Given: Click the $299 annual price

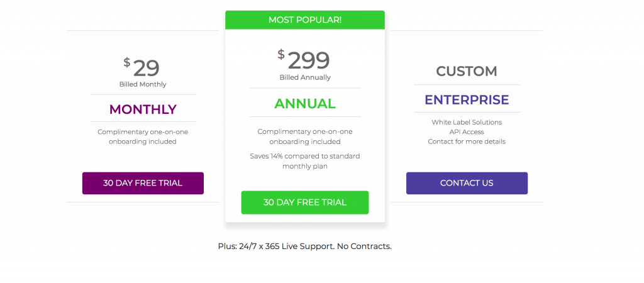Looking at the screenshot, I should pyautogui.click(x=304, y=60).
